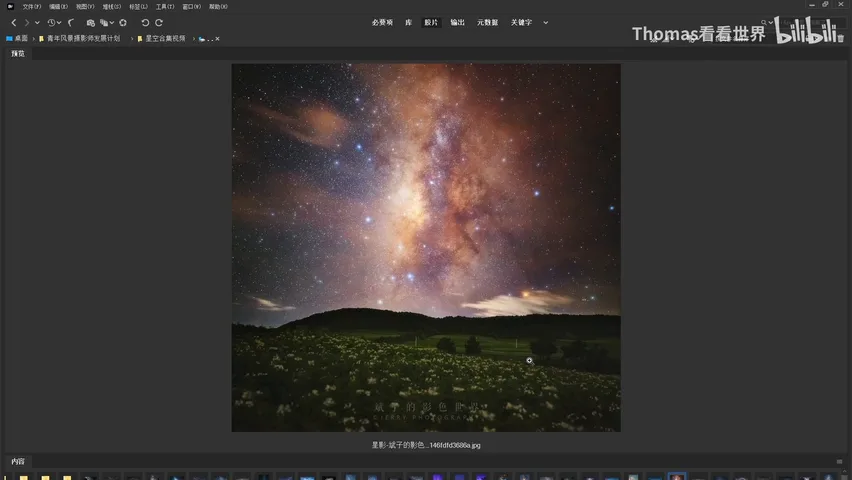Viewport: 852px width, 480px height.
Task: Open the 标签 menu
Action: pos(138,7)
